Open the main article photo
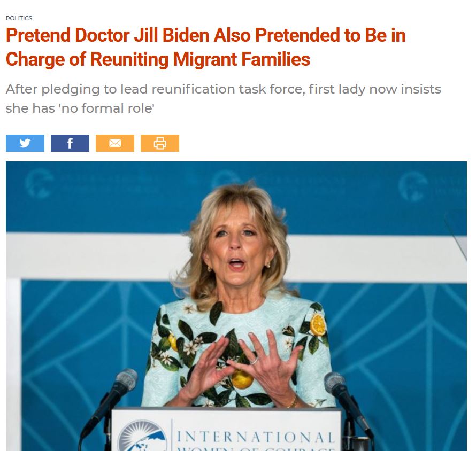476x451 pixels. click(x=236, y=306)
